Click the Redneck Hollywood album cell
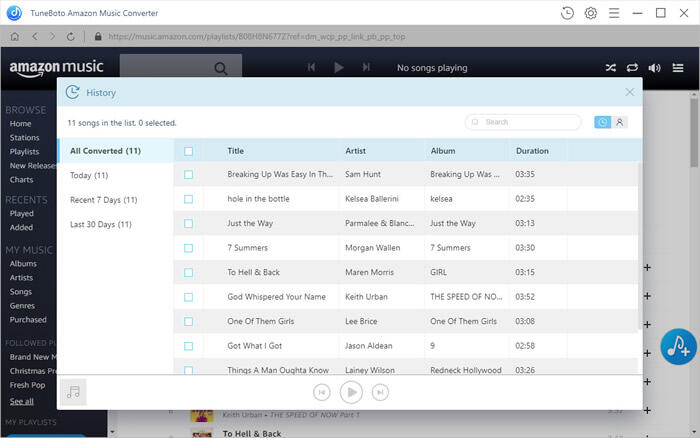Image resolution: width=700 pixels, height=438 pixels. click(x=466, y=370)
